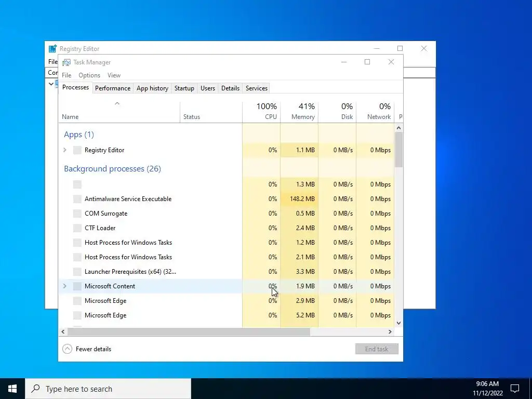Click the CTF Loader process icon
The height and width of the screenshot is (399, 532).
click(x=77, y=228)
